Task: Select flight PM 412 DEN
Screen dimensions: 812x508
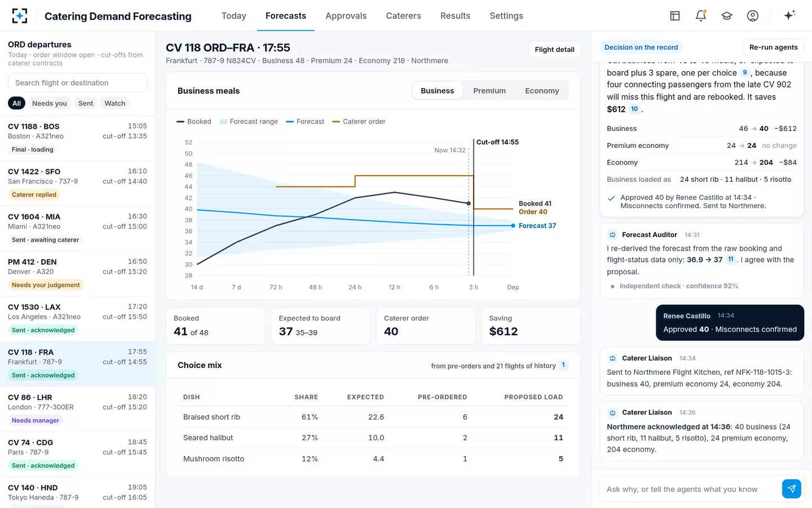Action: [77, 274]
